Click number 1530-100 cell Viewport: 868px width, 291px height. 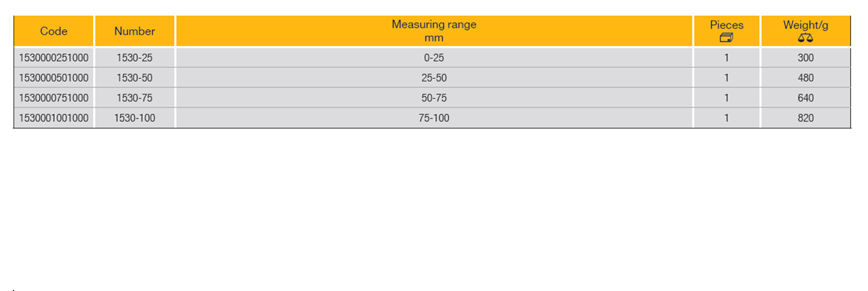(x=134, y=119)
